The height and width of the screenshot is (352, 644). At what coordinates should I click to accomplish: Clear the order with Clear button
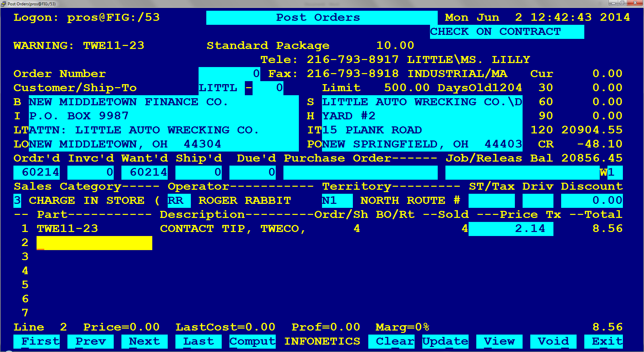click(x=391, y=341)
